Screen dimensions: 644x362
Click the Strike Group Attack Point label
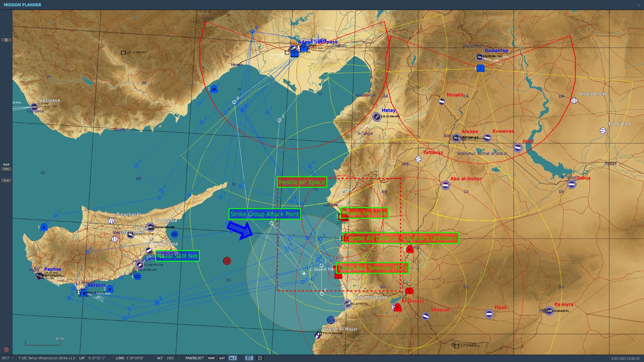tap(264, 214)
